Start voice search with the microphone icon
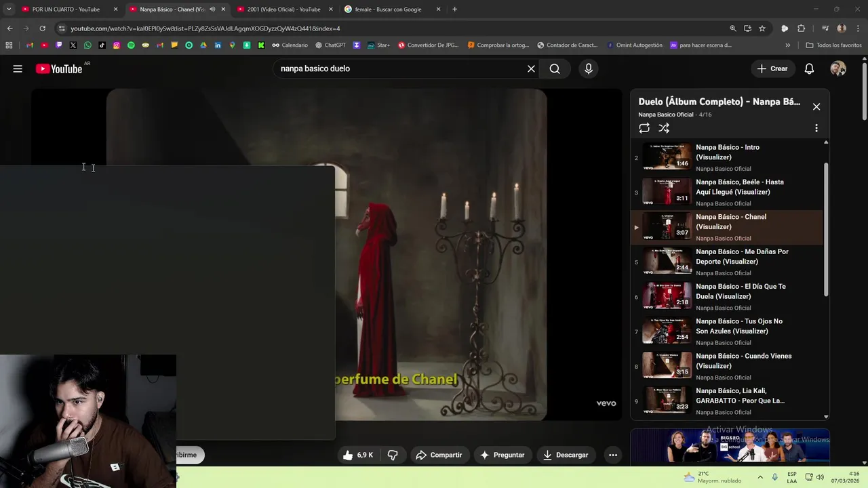The width and height of the screenshot is (868, 488). [x=588, y=68]
